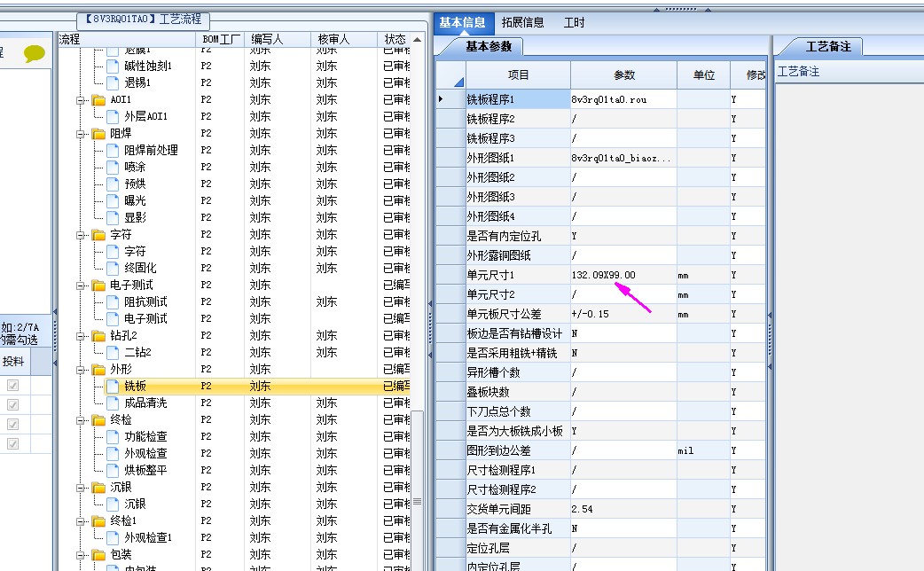This screenshot has height=571, width=924.
Task: Click the BOM工厂 column header
Action: click(221, 39)
